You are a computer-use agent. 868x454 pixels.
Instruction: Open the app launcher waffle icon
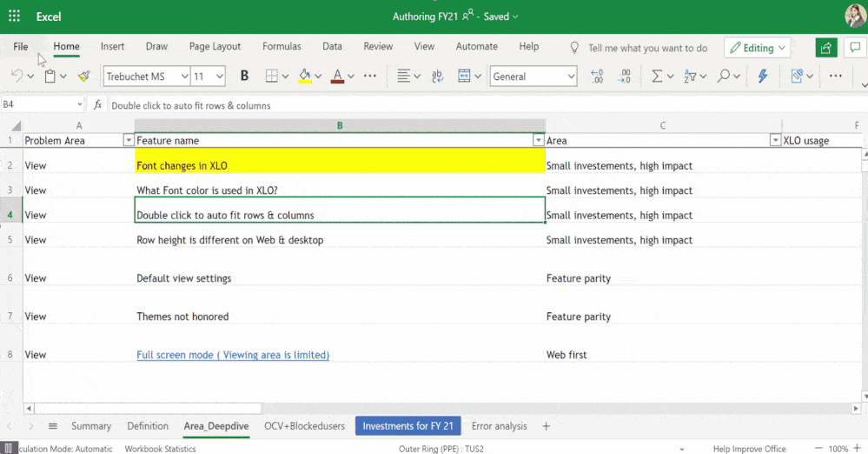(14, 17)
